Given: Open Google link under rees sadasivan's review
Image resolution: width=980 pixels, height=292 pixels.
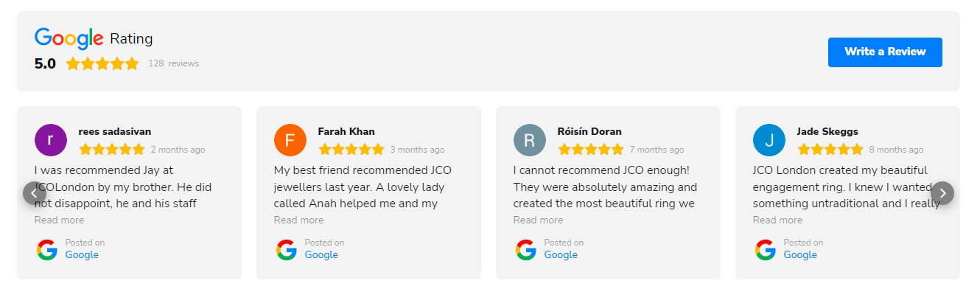Looking at the screenshot, I should pyautogui.click(x=82, y=255).
